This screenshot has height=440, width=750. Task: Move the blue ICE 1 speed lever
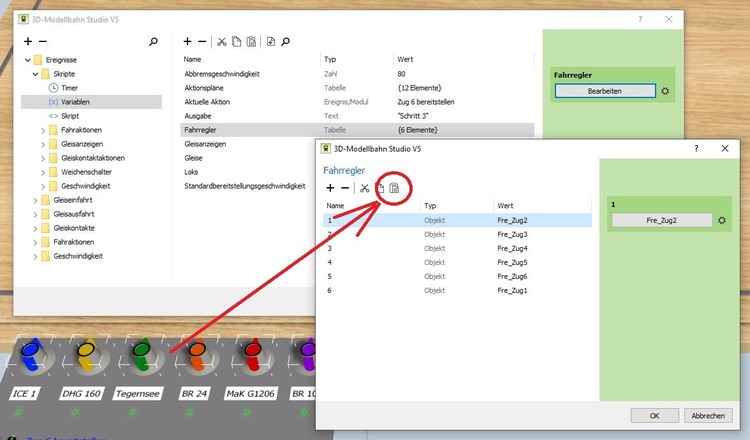click(x=31, y=354)
